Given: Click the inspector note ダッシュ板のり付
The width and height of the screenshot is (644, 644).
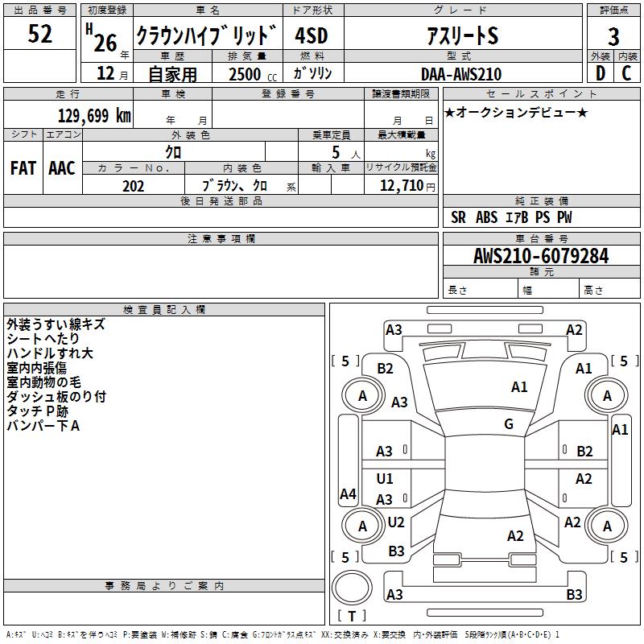Looking at the screenshot, I should 56,396.
